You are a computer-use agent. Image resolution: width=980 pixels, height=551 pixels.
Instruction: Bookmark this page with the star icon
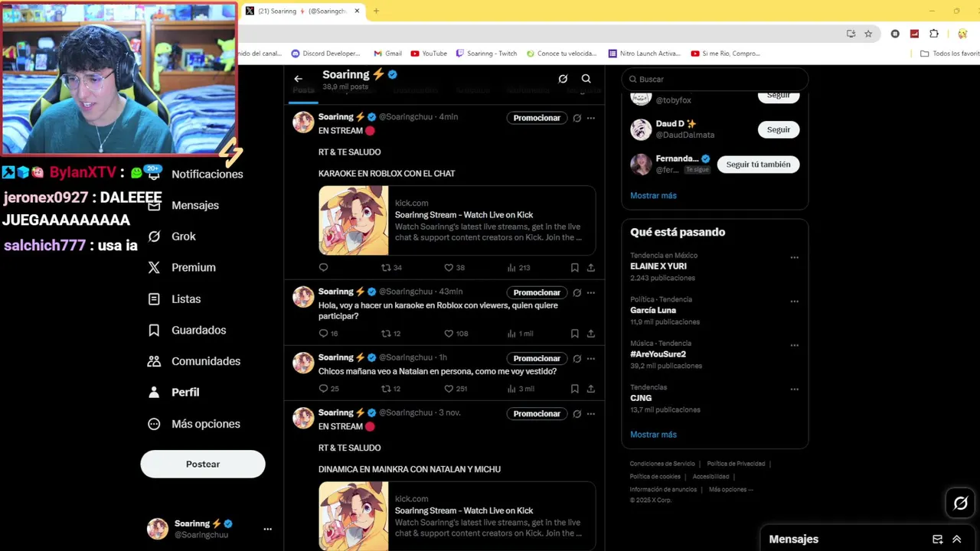pos(868,34)
